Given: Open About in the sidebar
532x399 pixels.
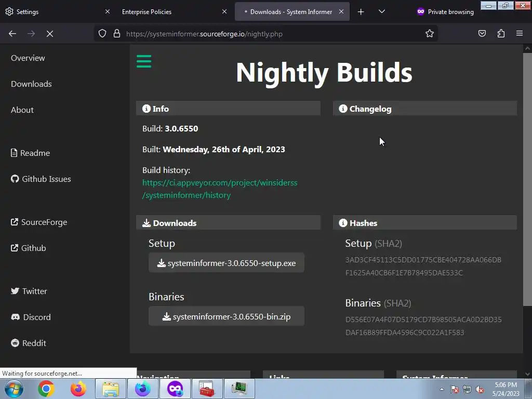Looking at the screenshot, I should (x=22, y=110).
